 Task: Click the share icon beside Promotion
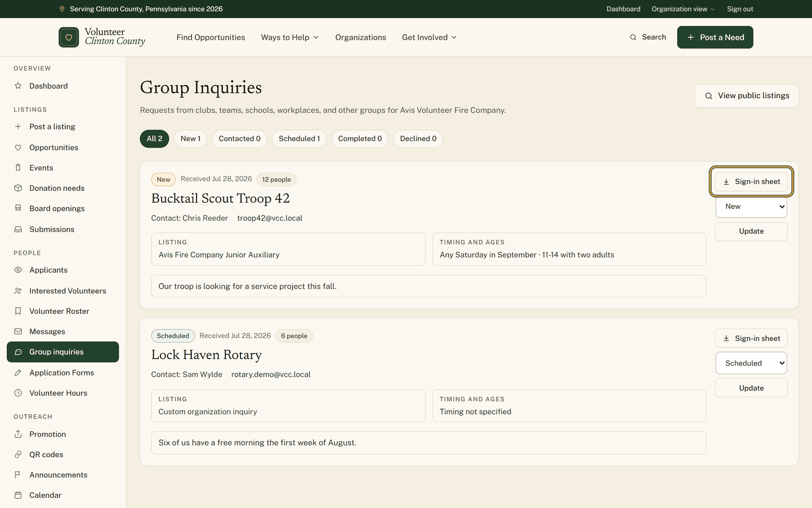click(18, 434)
